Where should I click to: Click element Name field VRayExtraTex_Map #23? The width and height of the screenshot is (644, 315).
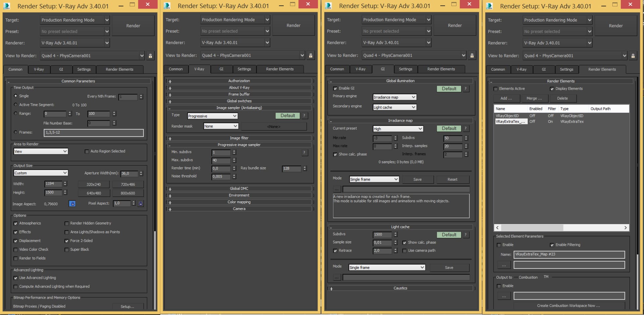(569, 255)
